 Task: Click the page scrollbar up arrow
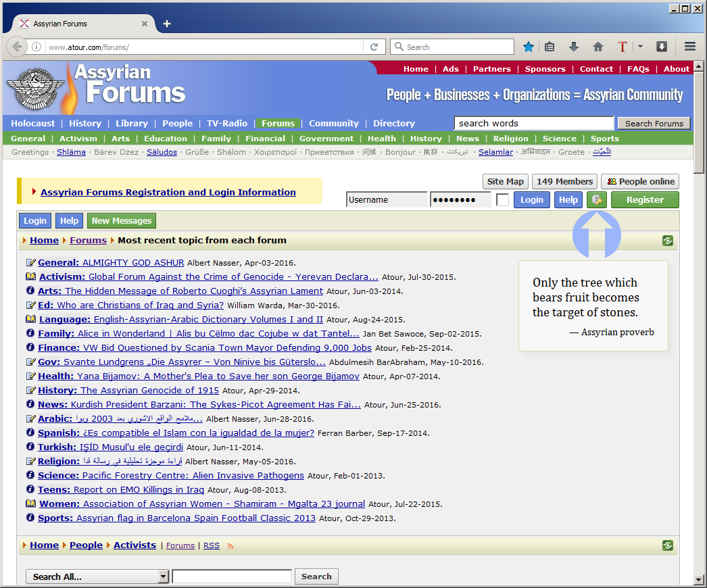(698, 67)
